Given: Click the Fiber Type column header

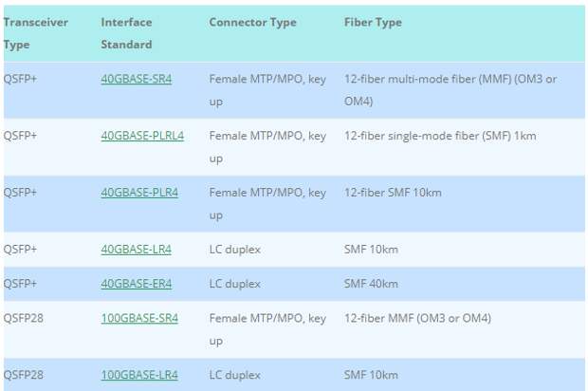Looking at the screenshot, I should pos(373,23).
